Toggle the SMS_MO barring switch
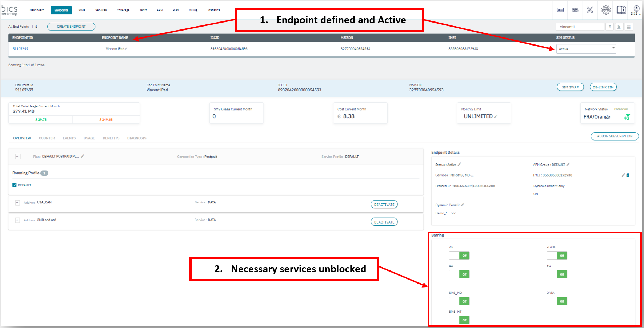 (x=459, y=301)
